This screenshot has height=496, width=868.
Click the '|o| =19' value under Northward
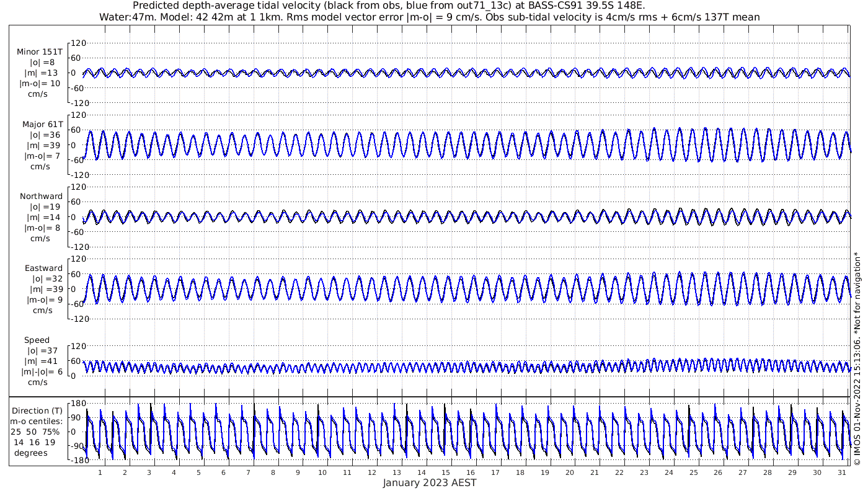click(45, 206)
